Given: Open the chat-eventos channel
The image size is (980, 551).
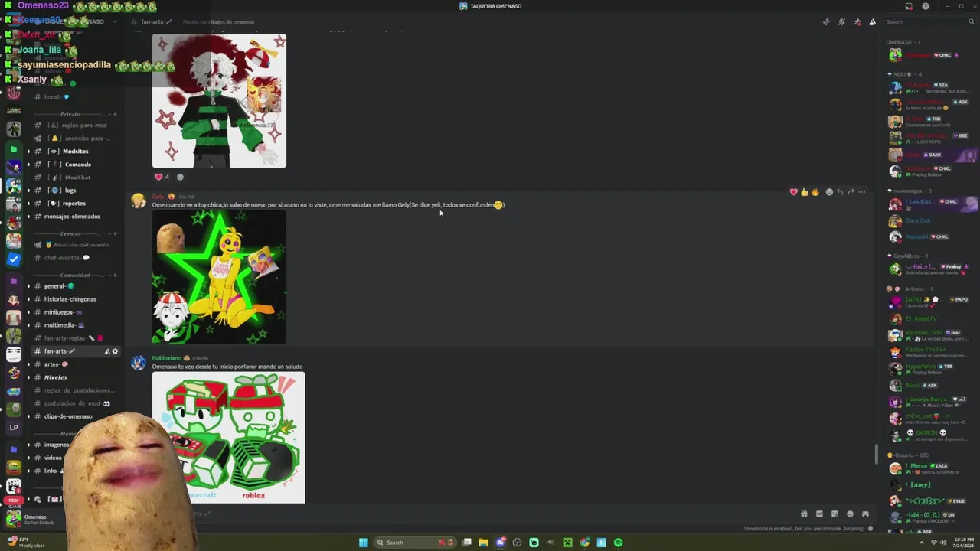Looking at the screenshot, I should 75,258.
